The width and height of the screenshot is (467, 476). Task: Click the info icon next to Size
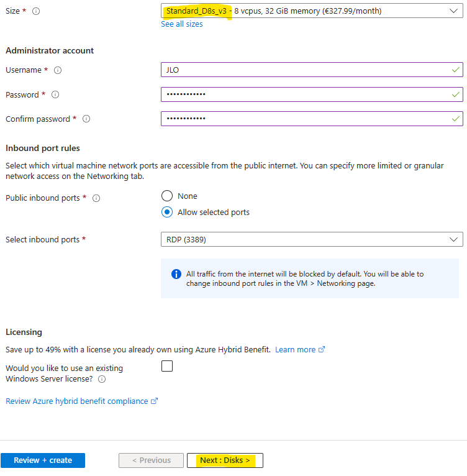(x=36, y=11)
